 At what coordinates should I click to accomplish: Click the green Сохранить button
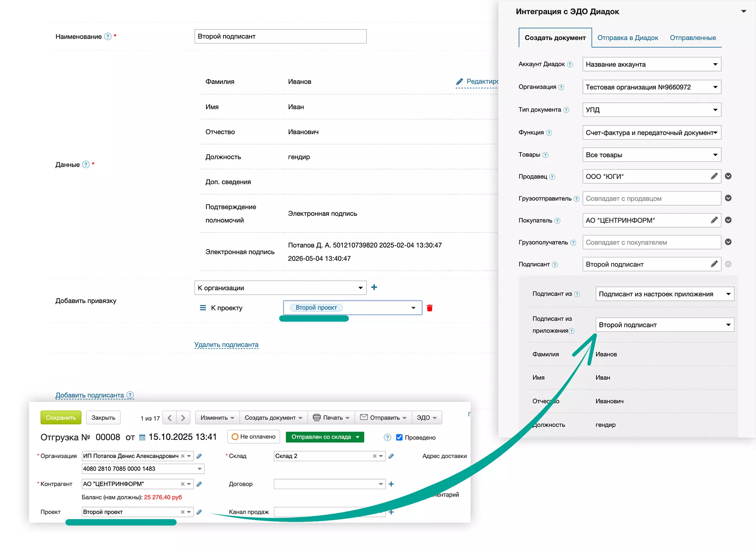(x=61, y=418)
